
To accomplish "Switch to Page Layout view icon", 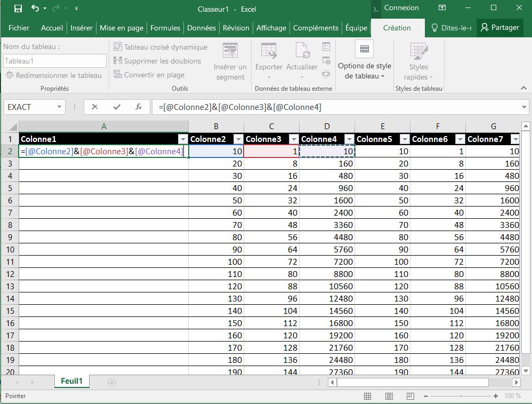I will 389,396.
